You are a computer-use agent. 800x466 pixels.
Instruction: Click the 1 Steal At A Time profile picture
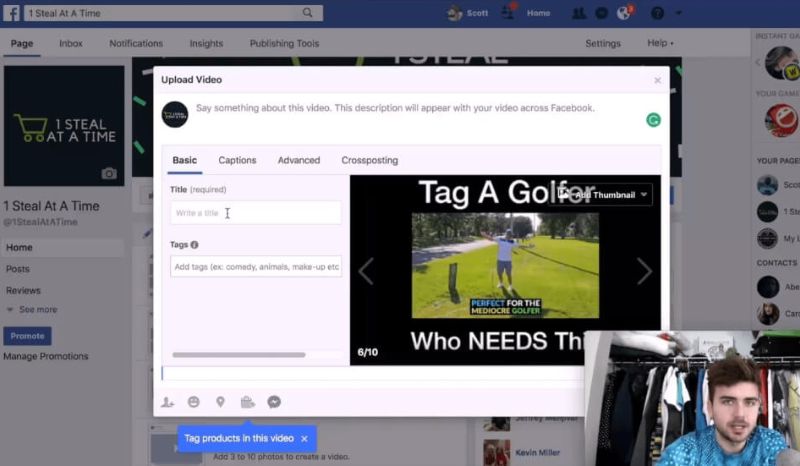tap(64, 126)
